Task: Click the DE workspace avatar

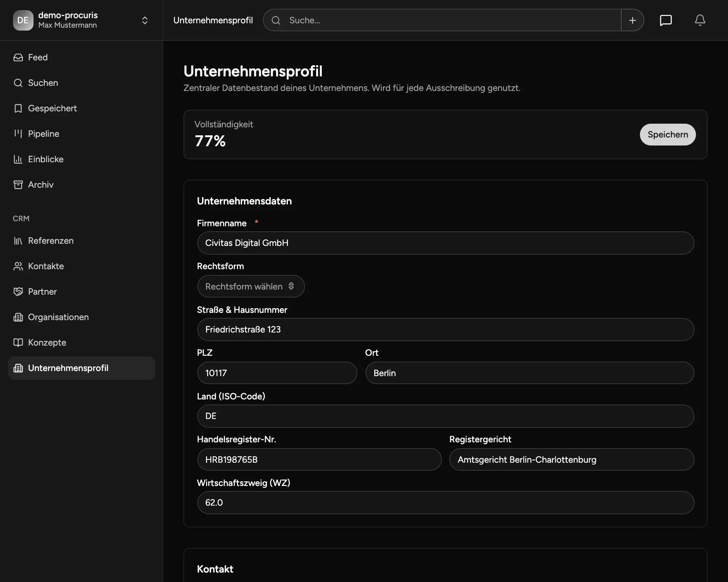Action: tap(23, 20)
